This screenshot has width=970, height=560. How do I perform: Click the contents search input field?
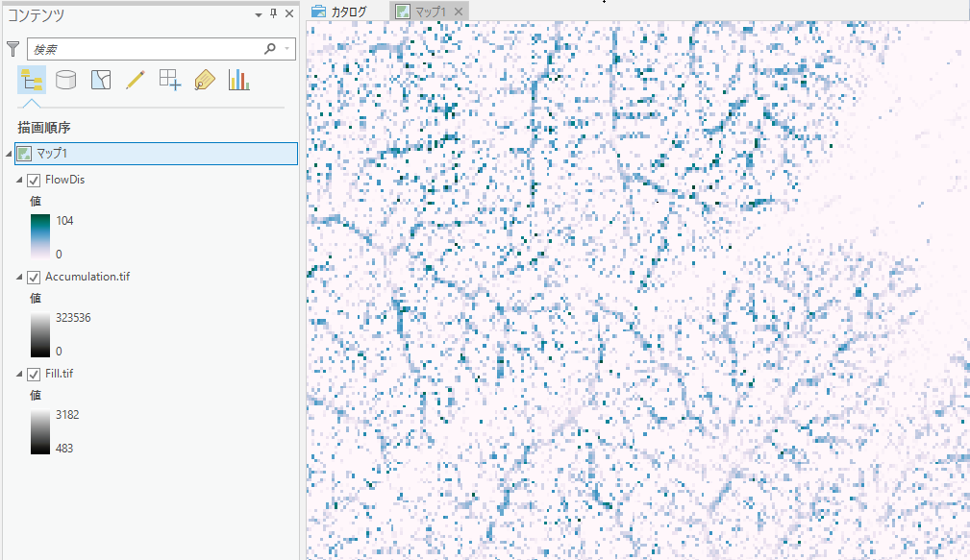pyautogui.click(x=147, y=49)
